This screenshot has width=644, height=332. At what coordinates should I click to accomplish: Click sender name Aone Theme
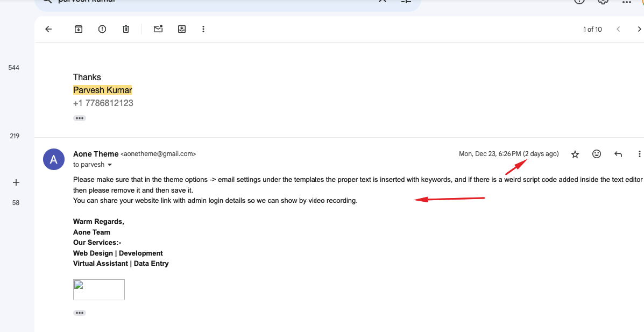pos(96,154)
